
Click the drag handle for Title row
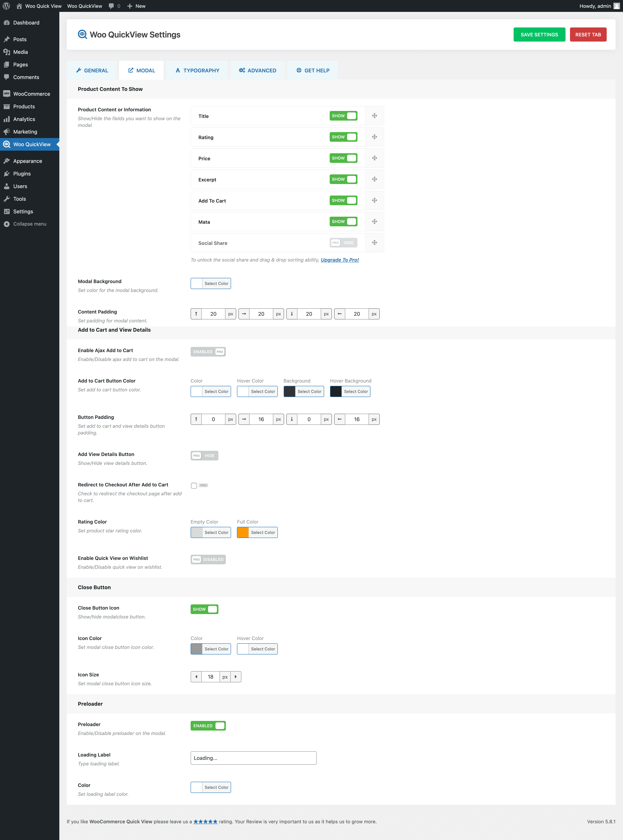coord(375,116)
